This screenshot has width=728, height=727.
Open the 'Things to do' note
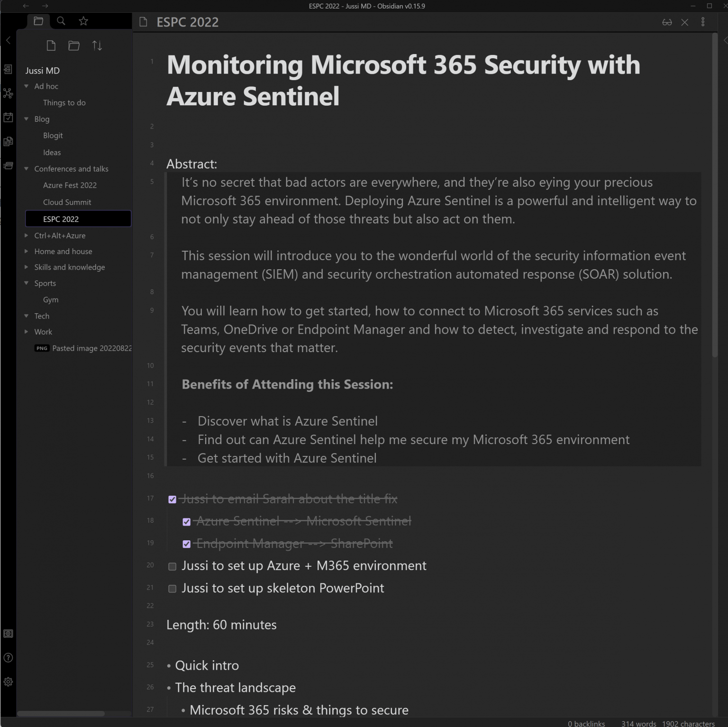pos(64,103)
